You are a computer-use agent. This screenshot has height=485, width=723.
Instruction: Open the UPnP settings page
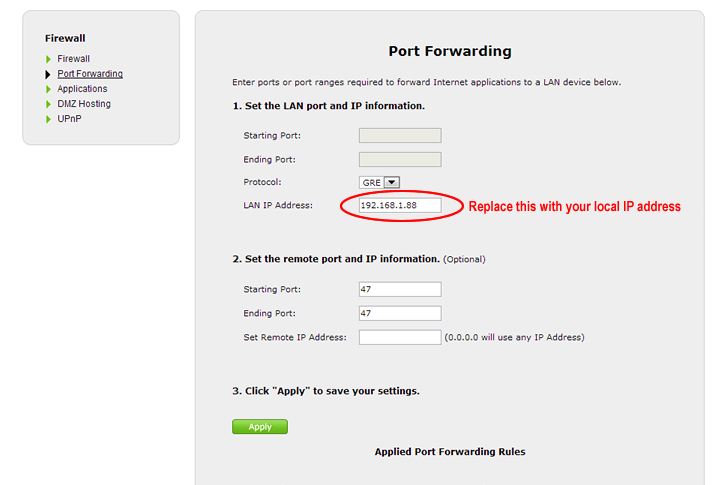69,119
